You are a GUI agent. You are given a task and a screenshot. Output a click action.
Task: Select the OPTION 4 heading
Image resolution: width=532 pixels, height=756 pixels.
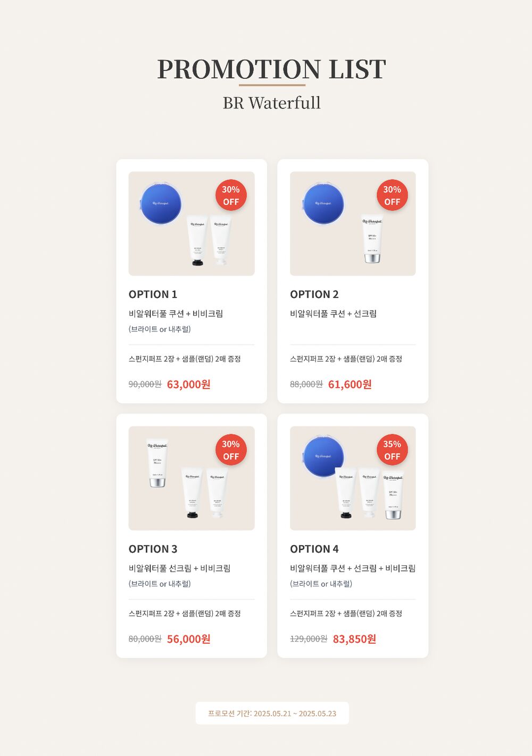(x=314, y=549)
